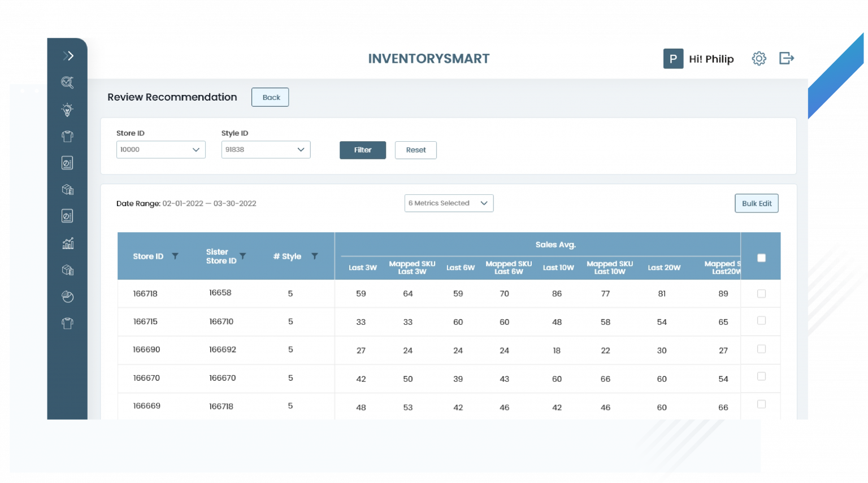The height and width of the screenshot is (483, 868).
Task: Open the Store ID dropdown
Action: (160, 150)
